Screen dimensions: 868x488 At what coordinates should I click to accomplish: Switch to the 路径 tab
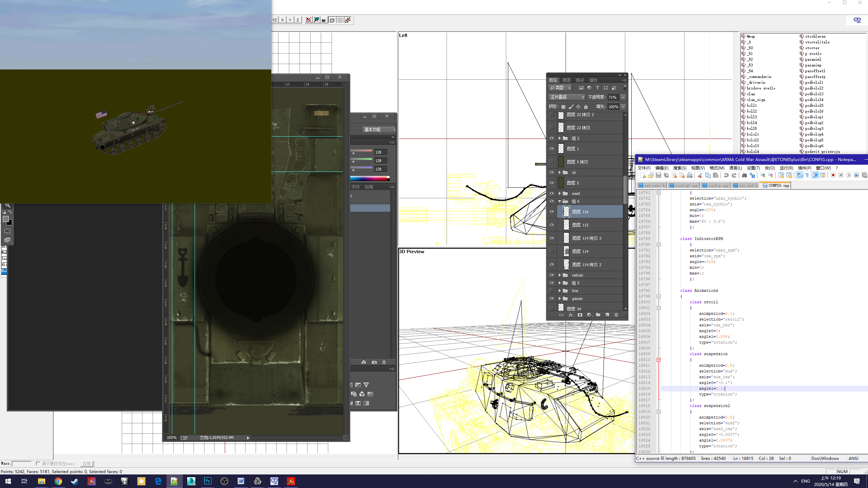tap(580, 80)
